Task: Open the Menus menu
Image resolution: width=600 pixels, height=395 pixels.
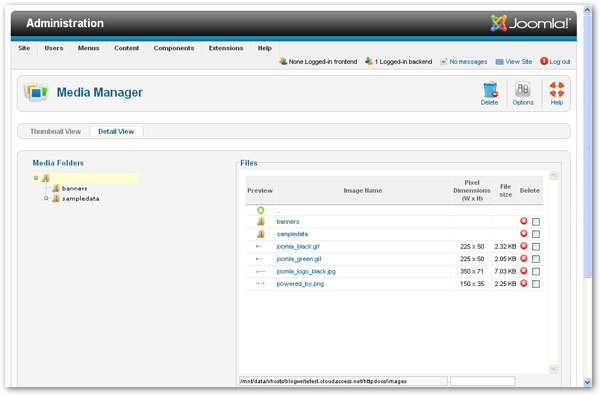Action: [x=88, y=48]
